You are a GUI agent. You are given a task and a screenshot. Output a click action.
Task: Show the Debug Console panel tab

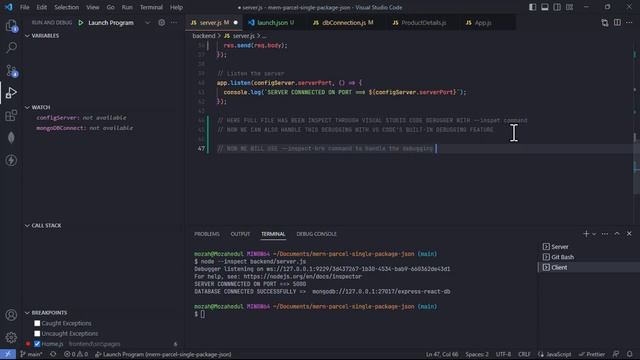[x=316, y=234]
